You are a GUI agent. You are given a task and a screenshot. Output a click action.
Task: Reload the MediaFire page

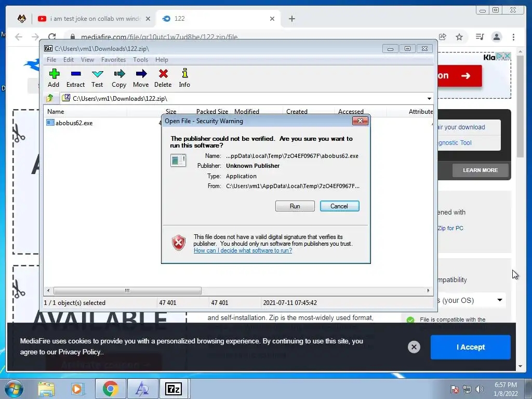pos(52,36)
